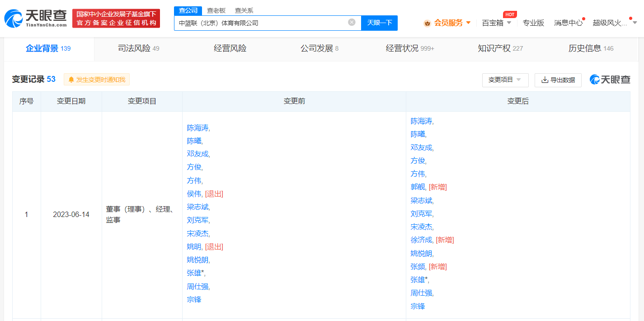This screenshot has height=321, width=644.
Task: Click the download icon in 导出数据
Action: (x=545, y=80)
